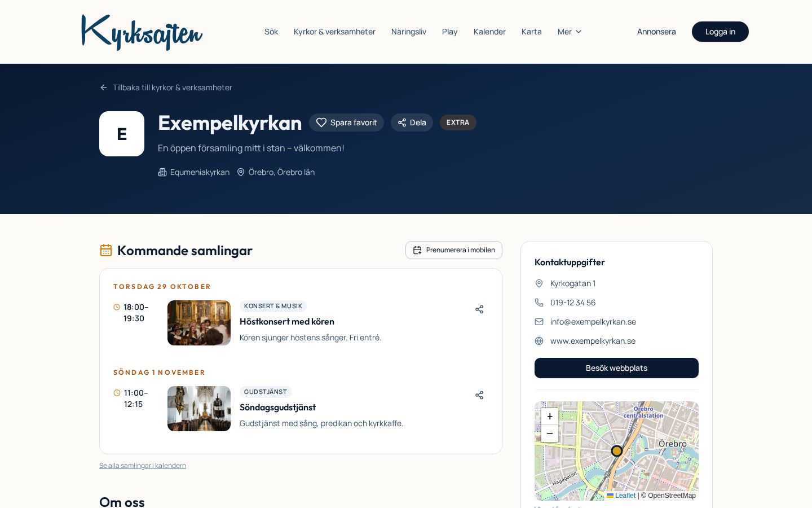
Task: Zoom out on the map
Action: click(550, 433)
